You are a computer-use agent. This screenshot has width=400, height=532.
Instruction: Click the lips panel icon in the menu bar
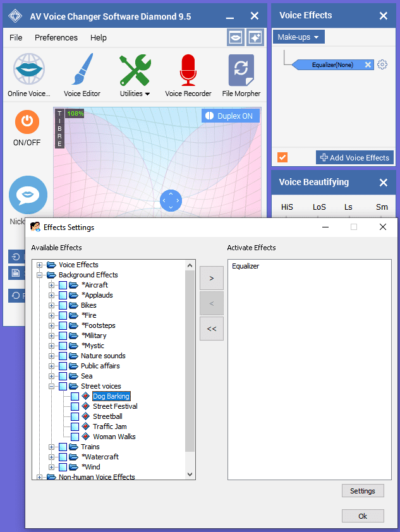click(x=236, y=37)
